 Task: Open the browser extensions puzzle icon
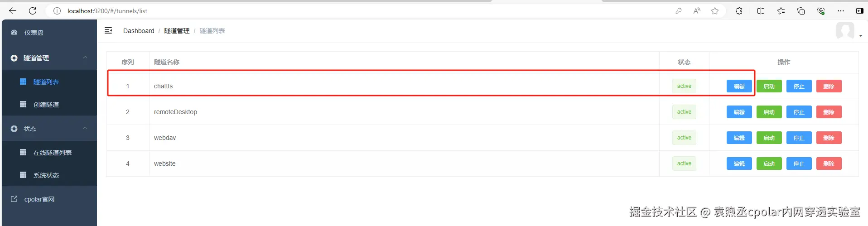tap(739, 11)
